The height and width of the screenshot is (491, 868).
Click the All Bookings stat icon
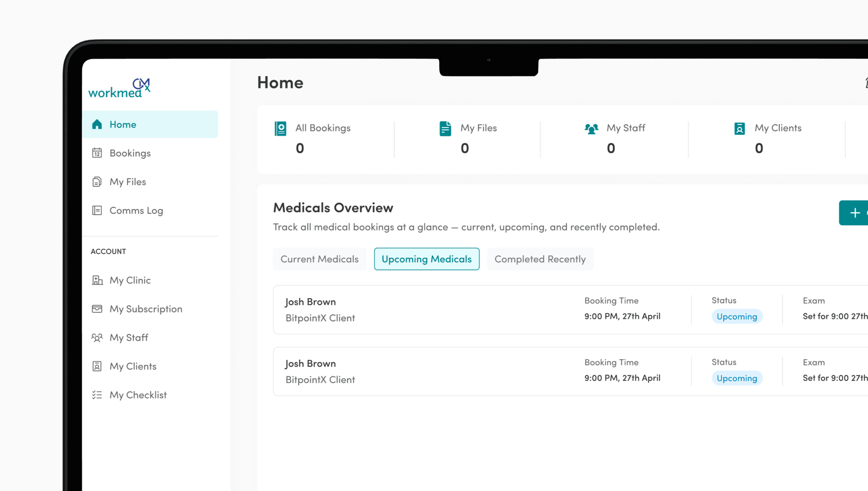(280, 129)
